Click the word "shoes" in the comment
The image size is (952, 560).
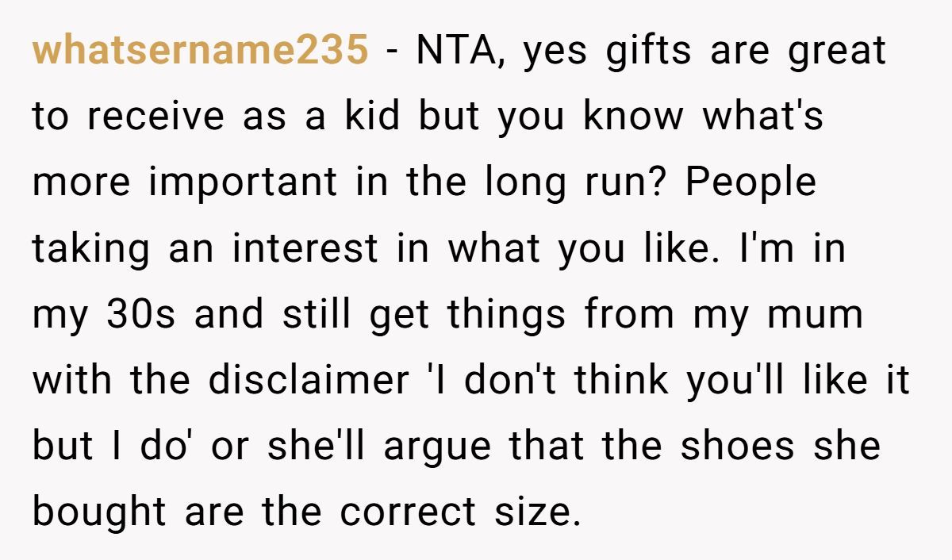pos(737,447)
